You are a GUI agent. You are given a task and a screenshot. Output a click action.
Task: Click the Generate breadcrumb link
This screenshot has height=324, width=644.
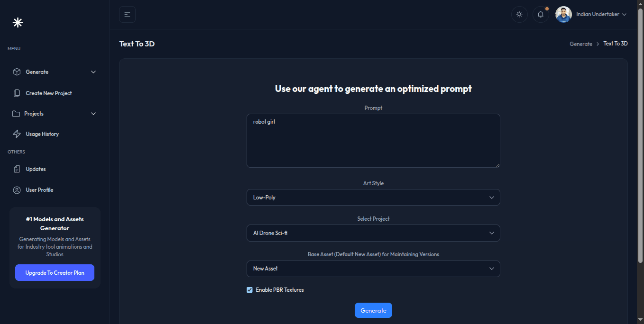click(581, 44)
